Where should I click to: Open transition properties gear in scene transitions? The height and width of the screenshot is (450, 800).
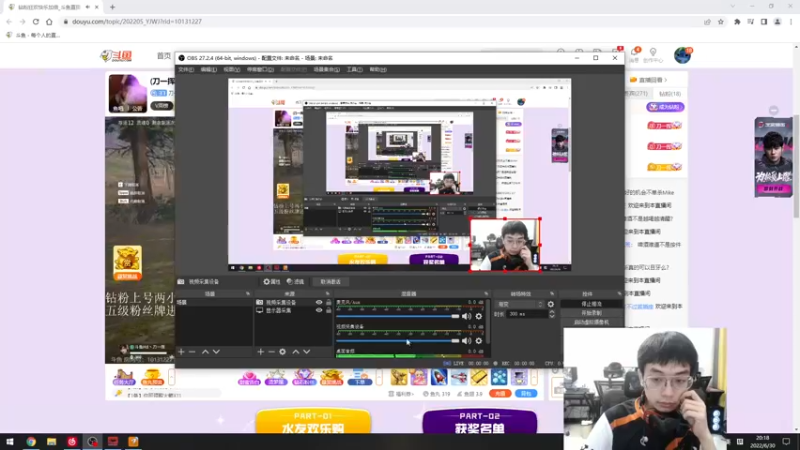click(551, 304)
